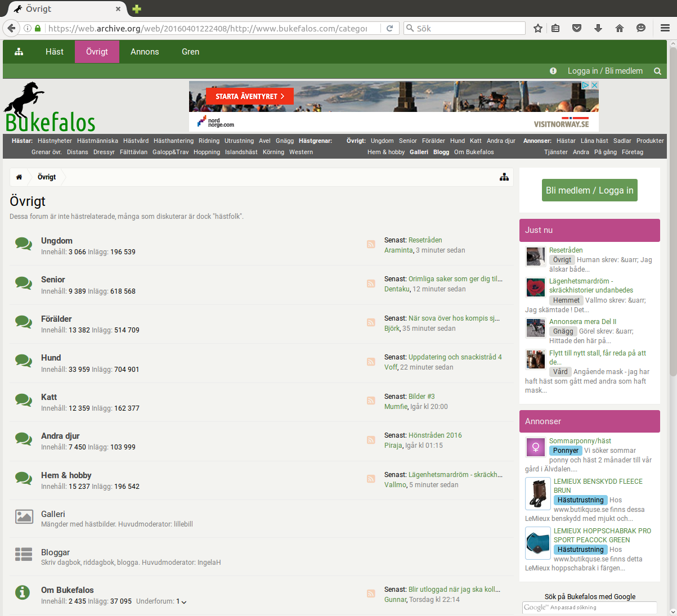Open the Andra djur forum title link
The height and width of the screenshot is (616, 677).
click(60, 436)
